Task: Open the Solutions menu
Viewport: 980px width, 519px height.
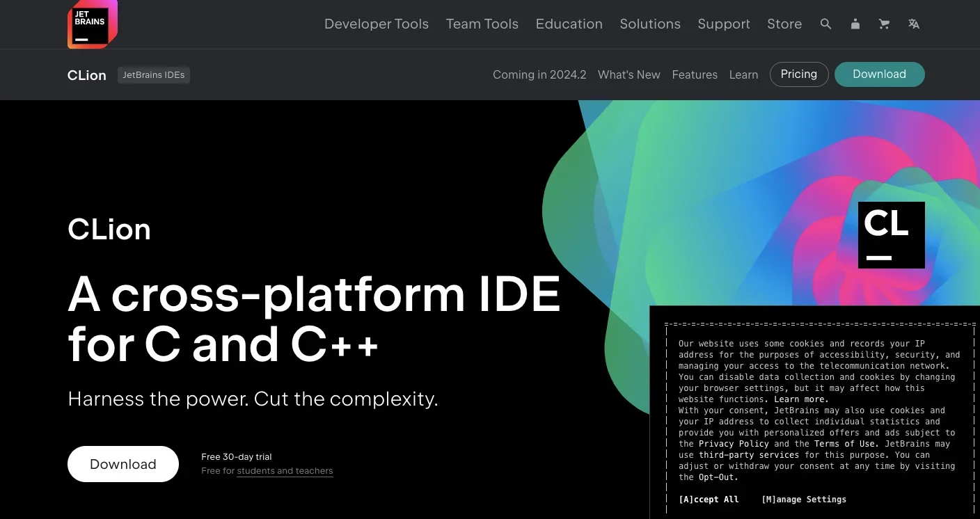Action: coord(649,24)
